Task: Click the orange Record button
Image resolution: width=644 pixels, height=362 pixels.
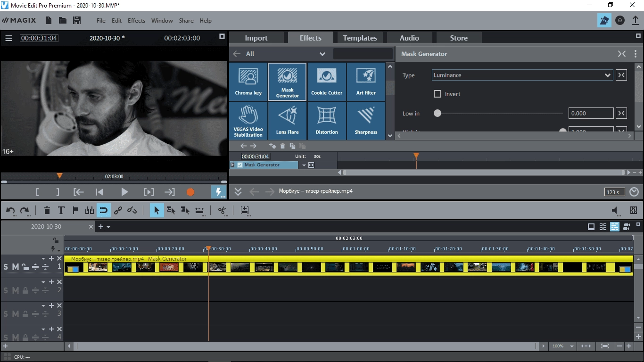Action: [x=190, y=192]
